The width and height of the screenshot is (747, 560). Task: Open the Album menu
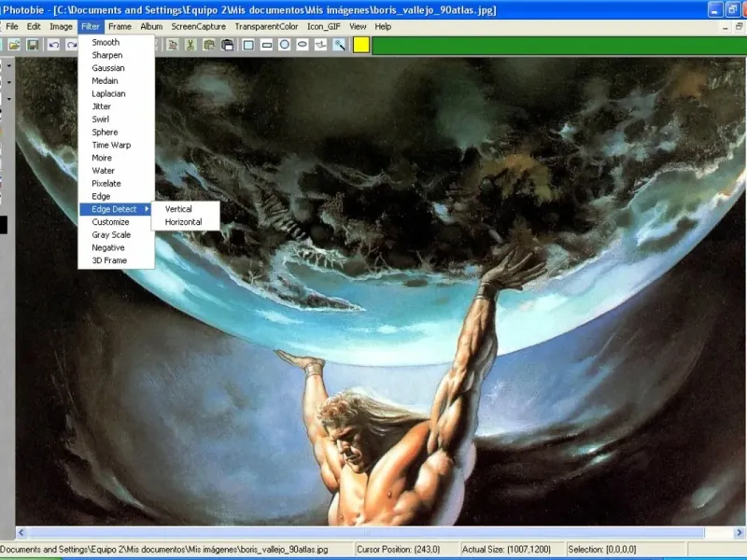pyautogui.click(x=151, y=27)
